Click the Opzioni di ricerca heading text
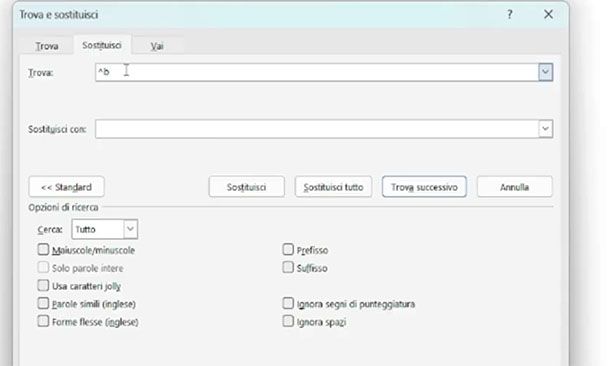Screen dimensions: 610x366 [x=63, y=207]
